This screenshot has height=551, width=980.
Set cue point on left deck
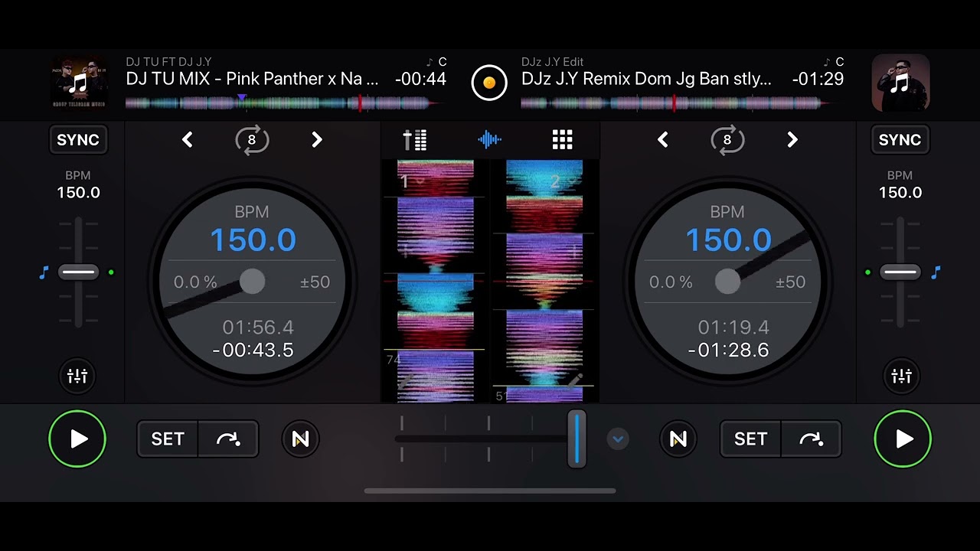click(x=168, y=439)
